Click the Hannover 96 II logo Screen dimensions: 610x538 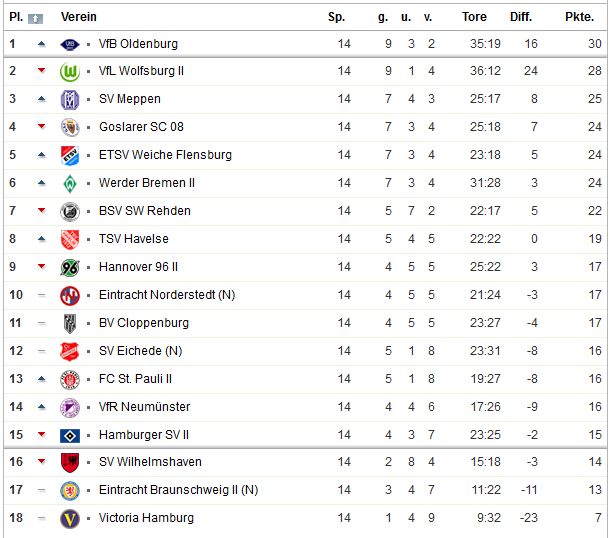pyautogui.click(x=70, y=268)
